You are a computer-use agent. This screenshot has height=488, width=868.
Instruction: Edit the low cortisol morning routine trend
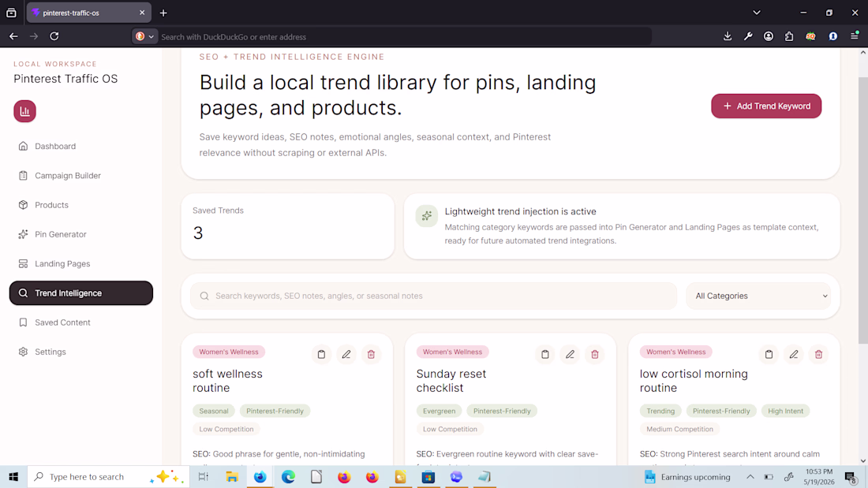pyautogui.click(x=794, y=354)
